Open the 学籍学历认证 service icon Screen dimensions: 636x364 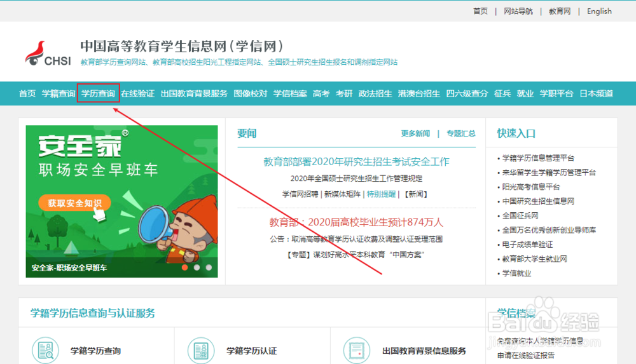tap(201, 350)
